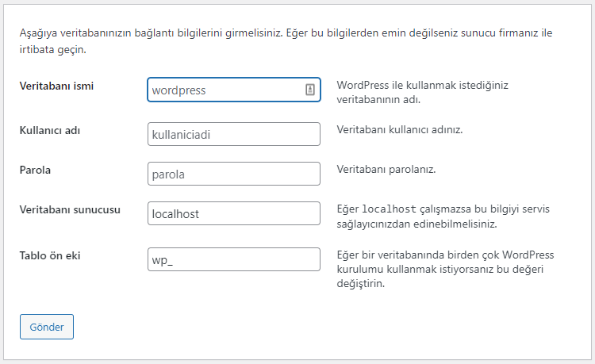
Task: Focus the Tablo ön eki field with wp_
Action: pyautogui.click(x=233, y=259)
